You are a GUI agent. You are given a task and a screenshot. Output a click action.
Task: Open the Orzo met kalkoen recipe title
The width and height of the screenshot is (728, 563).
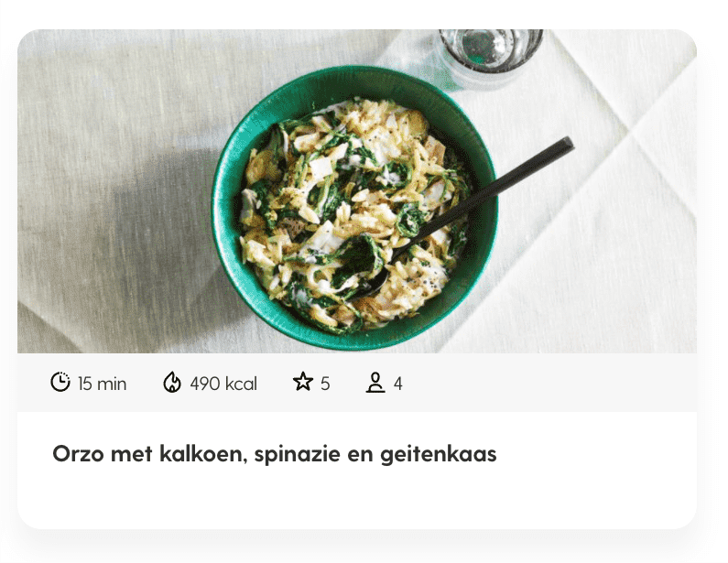[275, 454]
